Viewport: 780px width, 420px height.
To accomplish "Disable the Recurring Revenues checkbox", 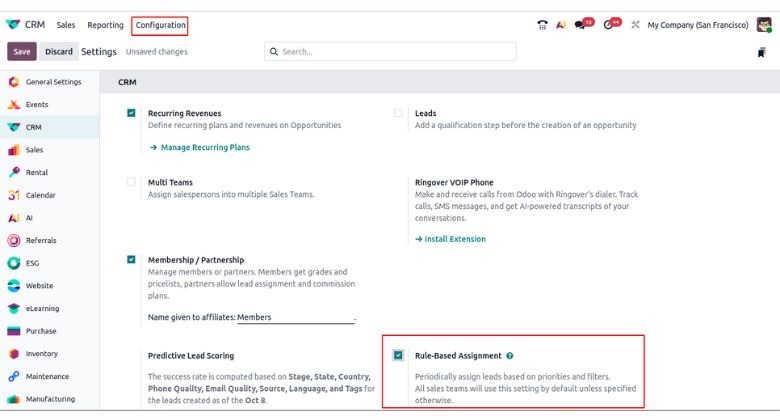I will [x=132, y=113].
